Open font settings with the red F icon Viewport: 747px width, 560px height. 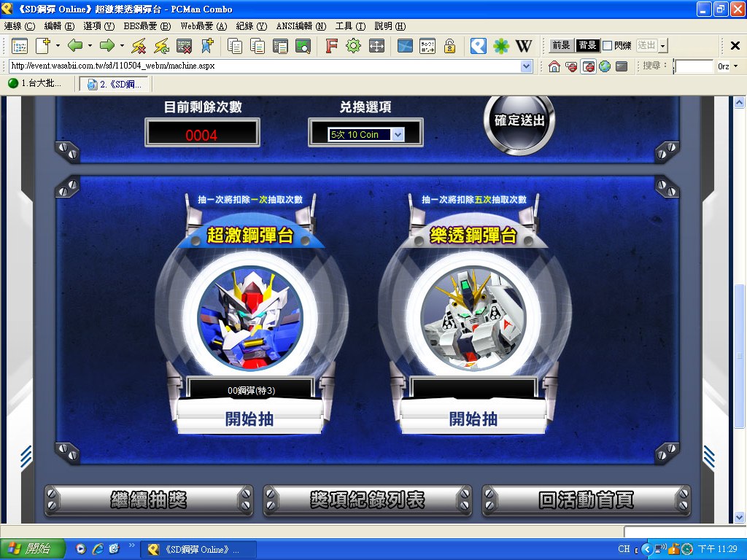pyautogui.click(x=331, y=46)
